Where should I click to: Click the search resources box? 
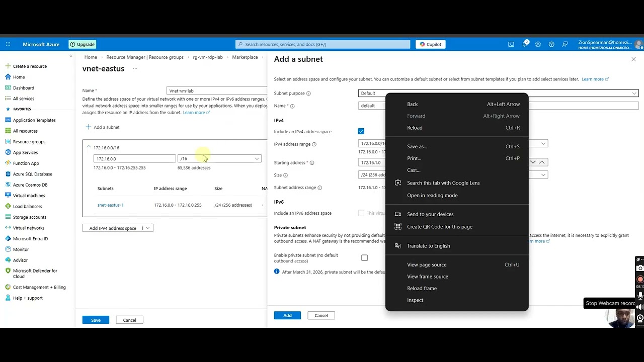(x=323, y=44)
